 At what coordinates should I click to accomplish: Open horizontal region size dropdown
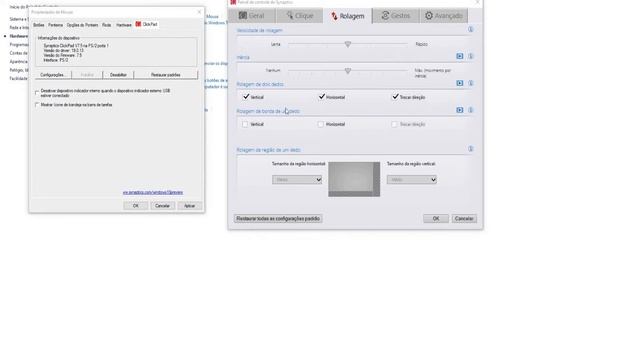point(297,180)
